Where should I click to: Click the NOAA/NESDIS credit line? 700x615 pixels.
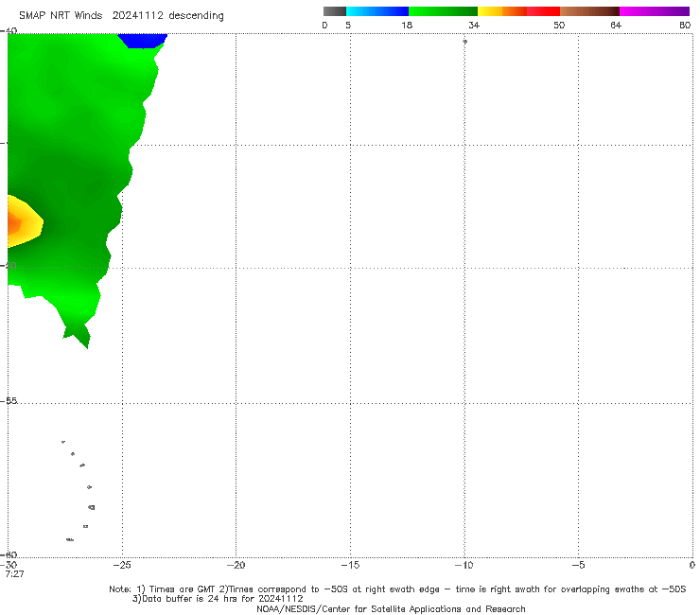pos(391,608)
